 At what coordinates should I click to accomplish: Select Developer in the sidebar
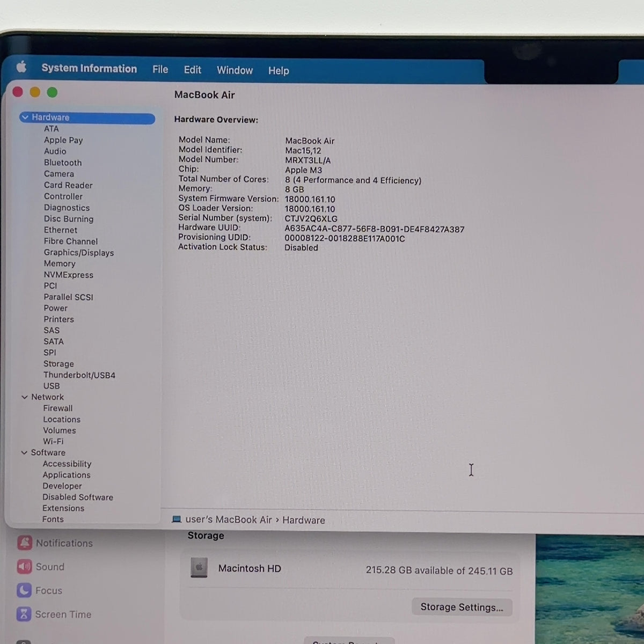coord(62,486)
